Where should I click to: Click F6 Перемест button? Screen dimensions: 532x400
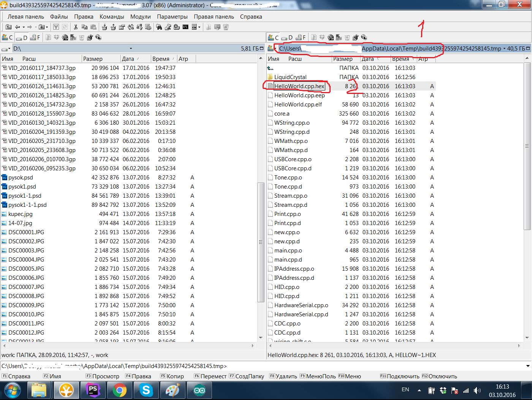(x=210, y=376)
